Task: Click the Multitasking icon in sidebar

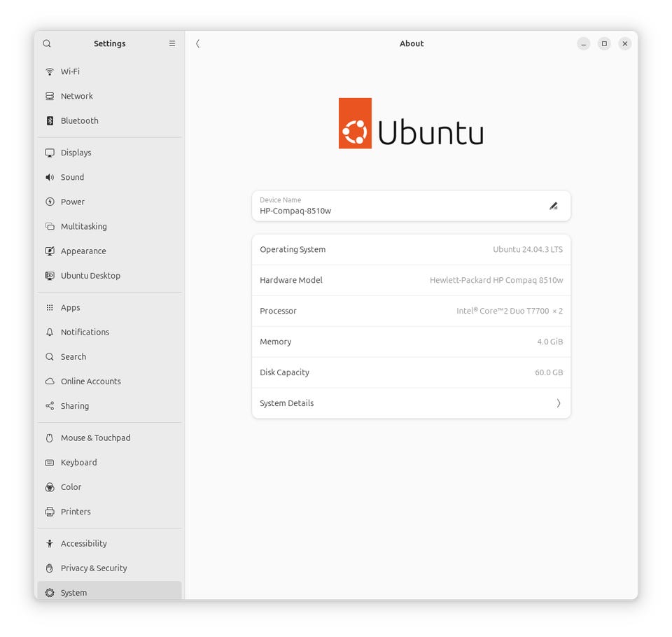Action: tap(50, 226)
